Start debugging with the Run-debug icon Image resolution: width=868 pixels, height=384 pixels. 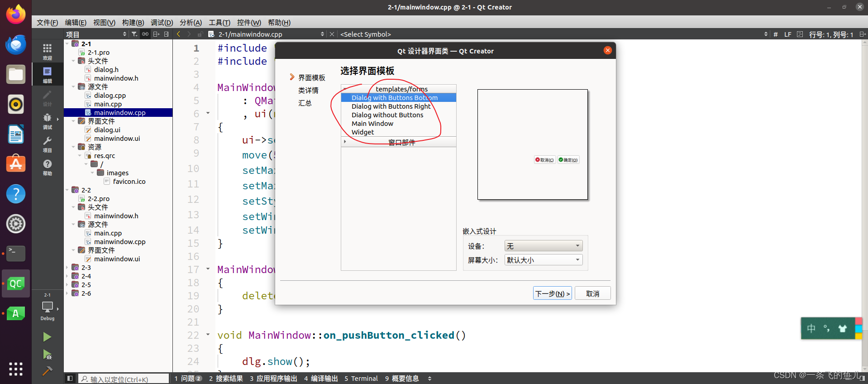(x=47, y=354)
